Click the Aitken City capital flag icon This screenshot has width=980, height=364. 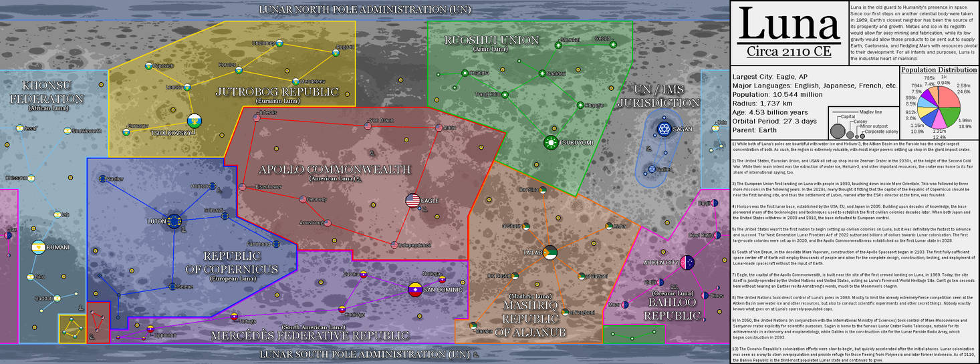688,262
